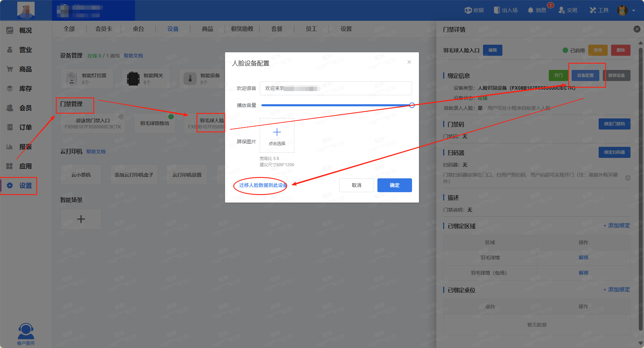Open 帮助文档 link beside 云打印机
This screenshot has height=348, width=644.
(x=96, y=152)
